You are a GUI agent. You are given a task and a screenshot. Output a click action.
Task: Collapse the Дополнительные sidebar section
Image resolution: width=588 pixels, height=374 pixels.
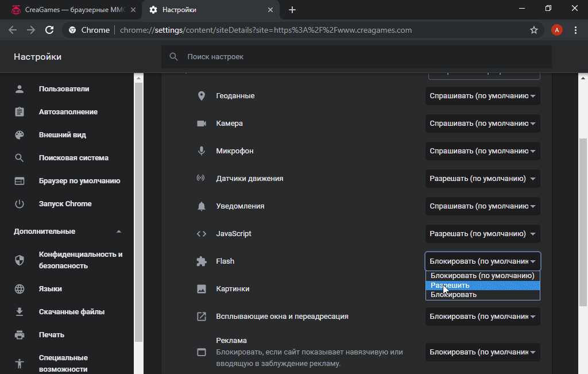pos(119,232)
